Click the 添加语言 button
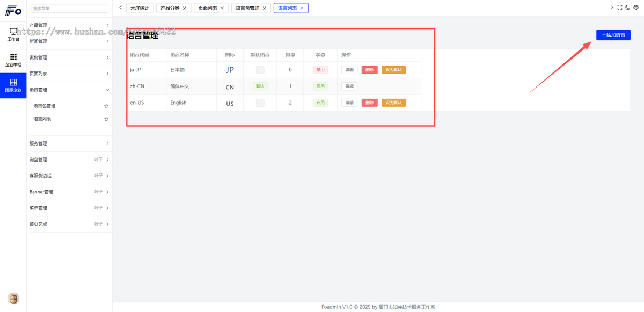644x312 pixels. 613,34
